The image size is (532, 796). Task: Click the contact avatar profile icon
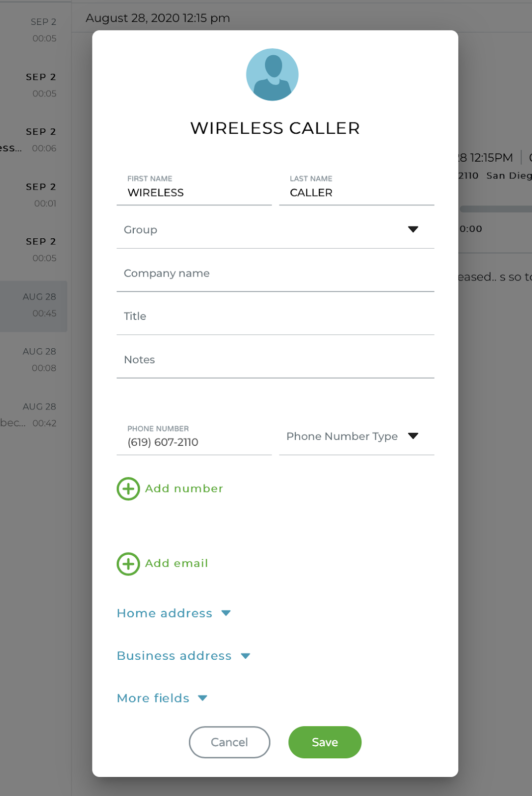click(x=272, y=75)
